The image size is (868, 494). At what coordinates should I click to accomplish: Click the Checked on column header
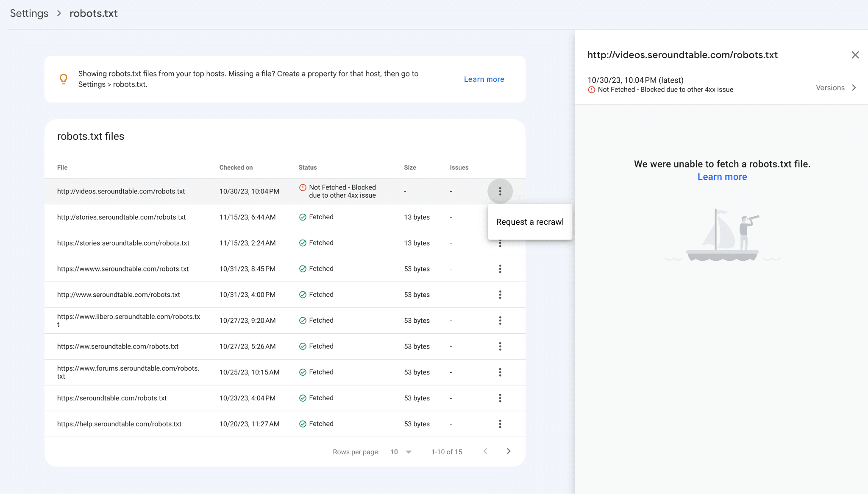pyautogui.click(x=236, y=167)
